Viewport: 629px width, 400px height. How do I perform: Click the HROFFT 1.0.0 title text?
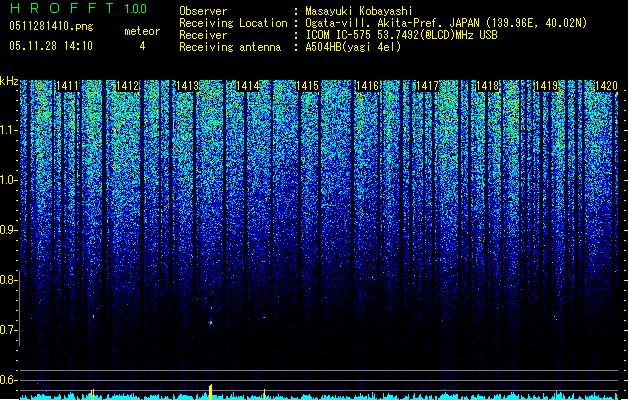point(78,8)
